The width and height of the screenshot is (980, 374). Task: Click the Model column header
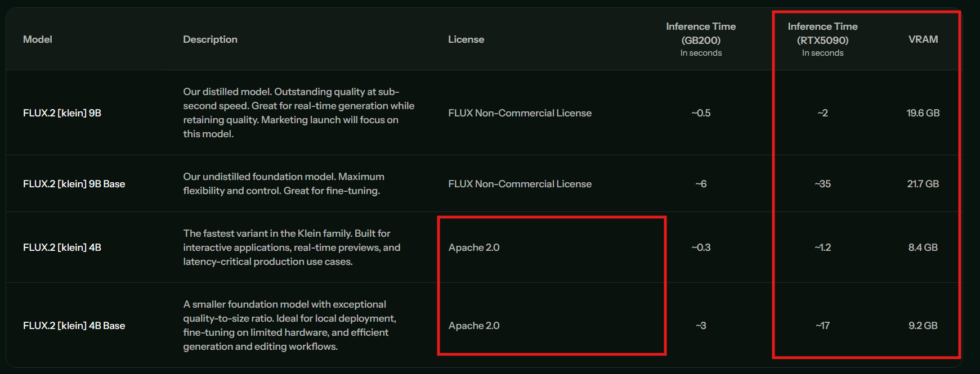37,39
